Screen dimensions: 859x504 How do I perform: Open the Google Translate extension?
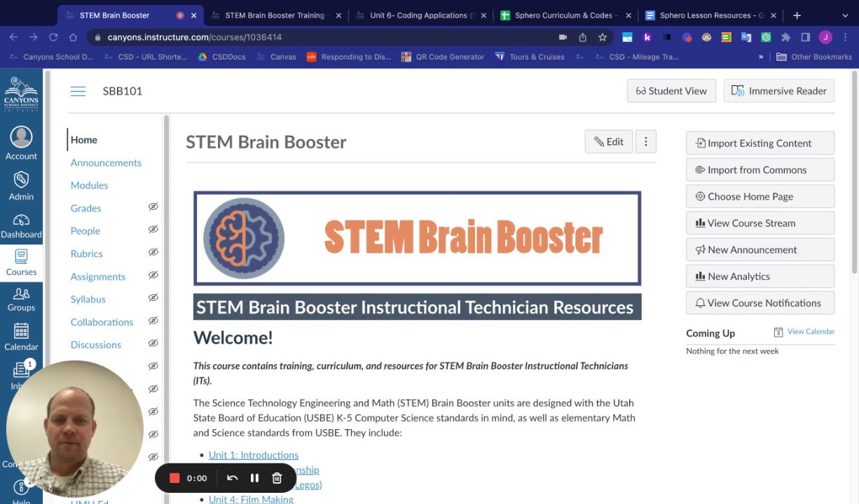746,37
